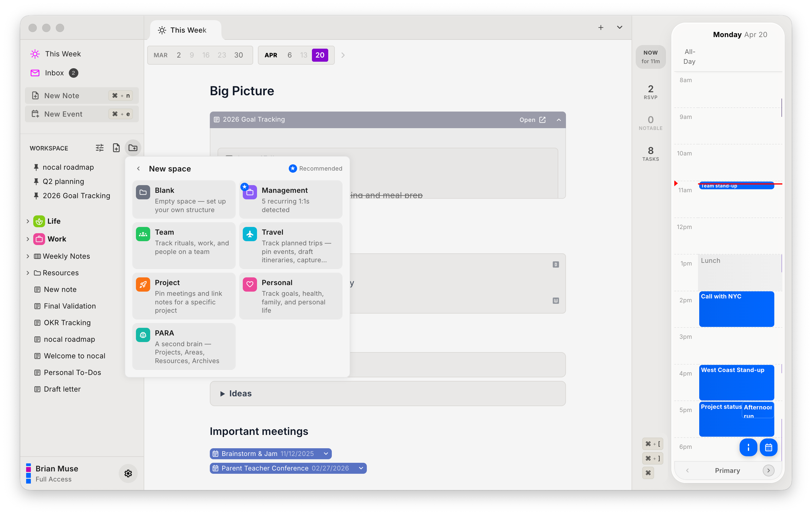
Task: Go to next weeks with right chevron
Action: [343, 55]
